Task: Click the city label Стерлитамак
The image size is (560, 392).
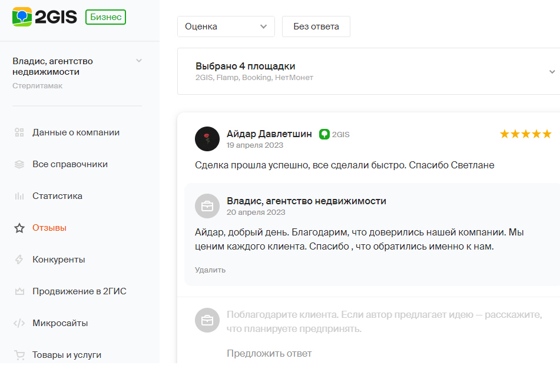Action: pos(38,86)
